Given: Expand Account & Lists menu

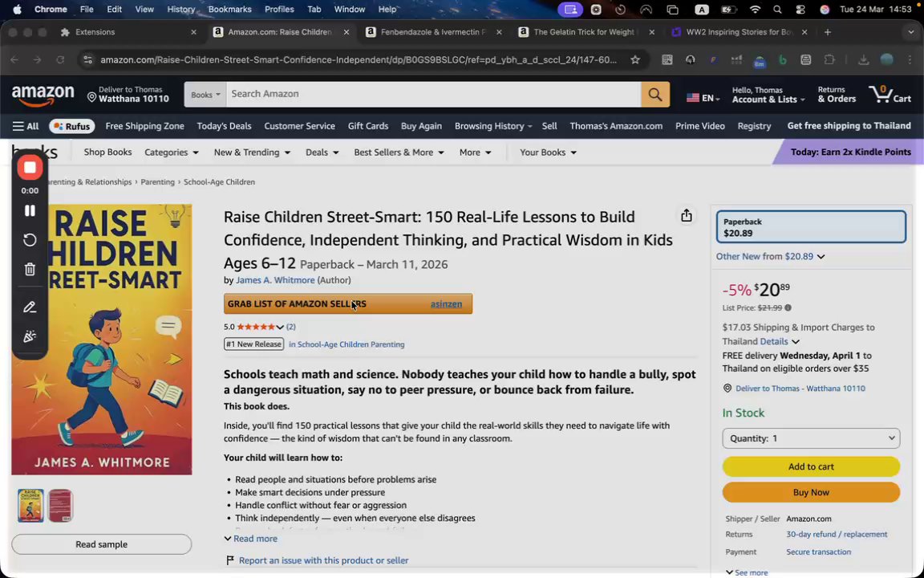Looking at the screenshot, I should click(x=768, y=95).
